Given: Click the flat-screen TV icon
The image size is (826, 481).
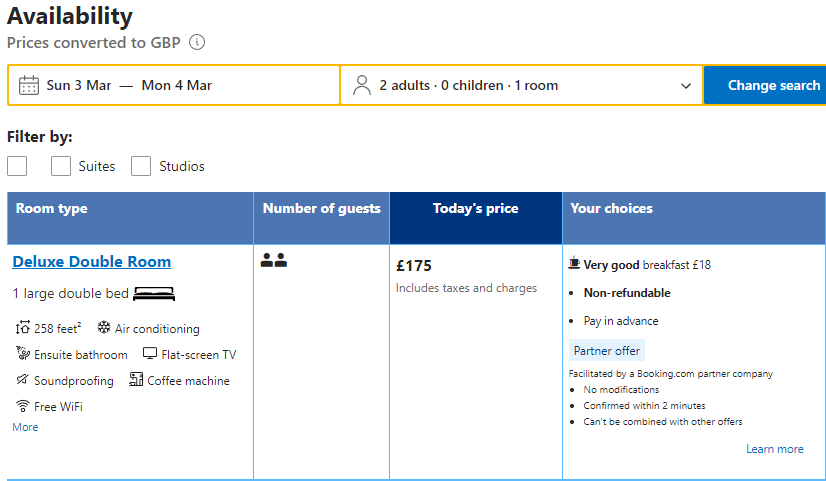Looking at the screenshot, I should point(150,354).
